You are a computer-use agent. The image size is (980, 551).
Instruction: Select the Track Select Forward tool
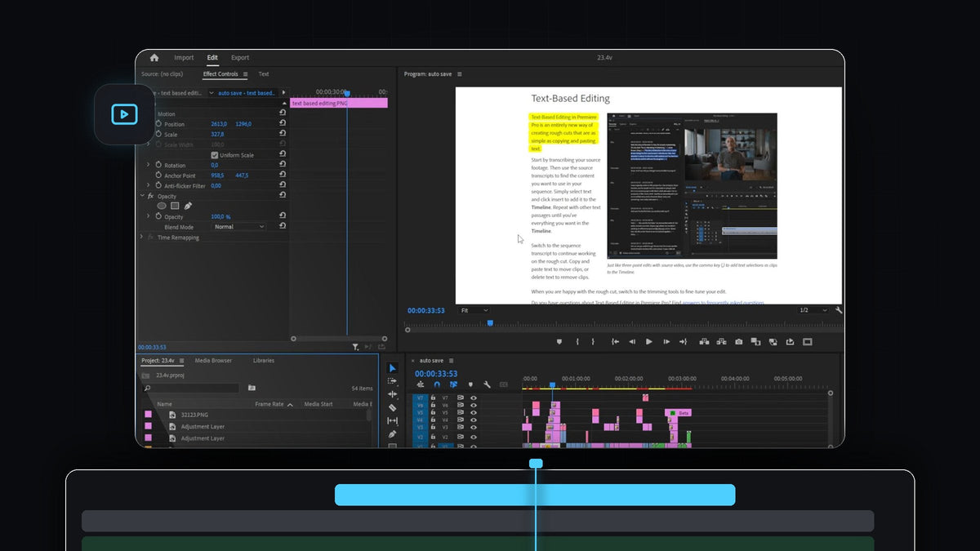393,381
